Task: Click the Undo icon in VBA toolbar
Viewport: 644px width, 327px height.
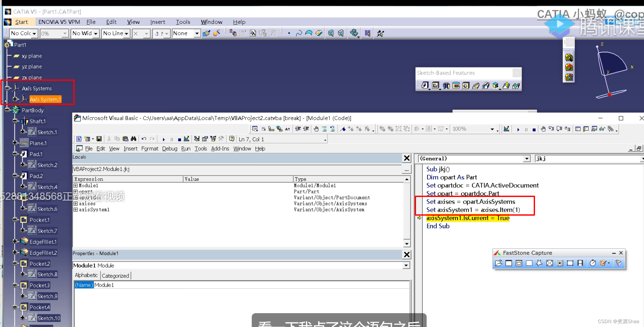Action: [144, 139]
